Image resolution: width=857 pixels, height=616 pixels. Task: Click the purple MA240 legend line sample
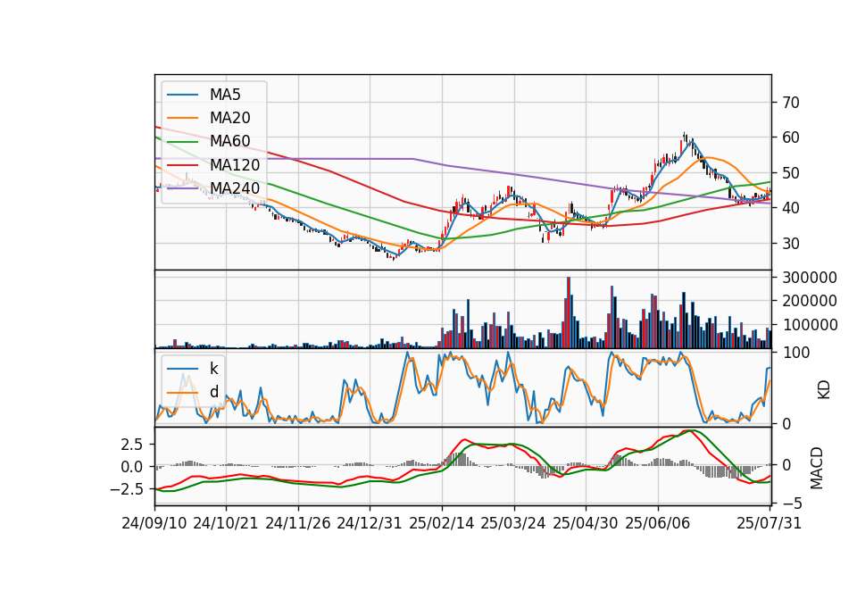[182, 188]
